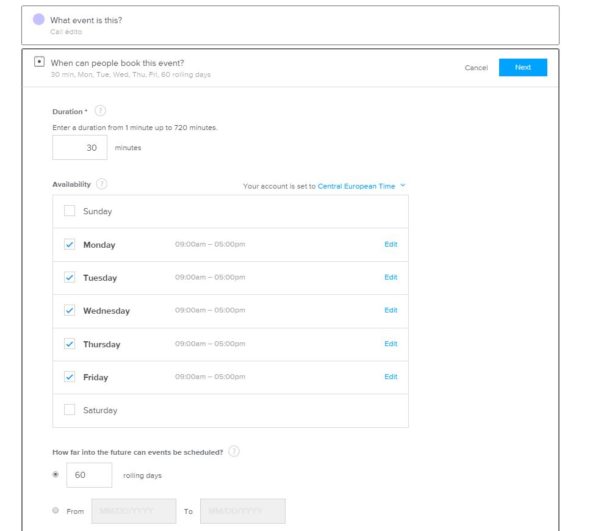Click the rolling days number field
This screenshot has width=612, height=531.
coord(88,475)
